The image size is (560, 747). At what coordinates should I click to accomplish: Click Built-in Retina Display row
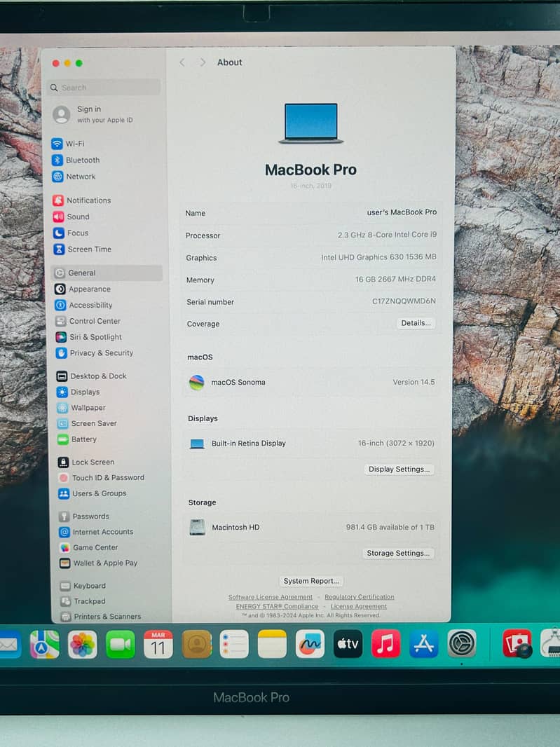point(311,444)
